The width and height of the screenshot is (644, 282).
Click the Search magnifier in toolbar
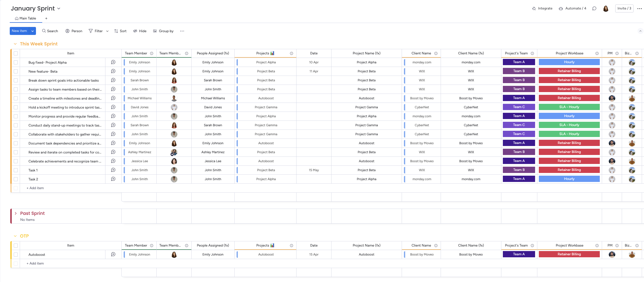(44, 31)
